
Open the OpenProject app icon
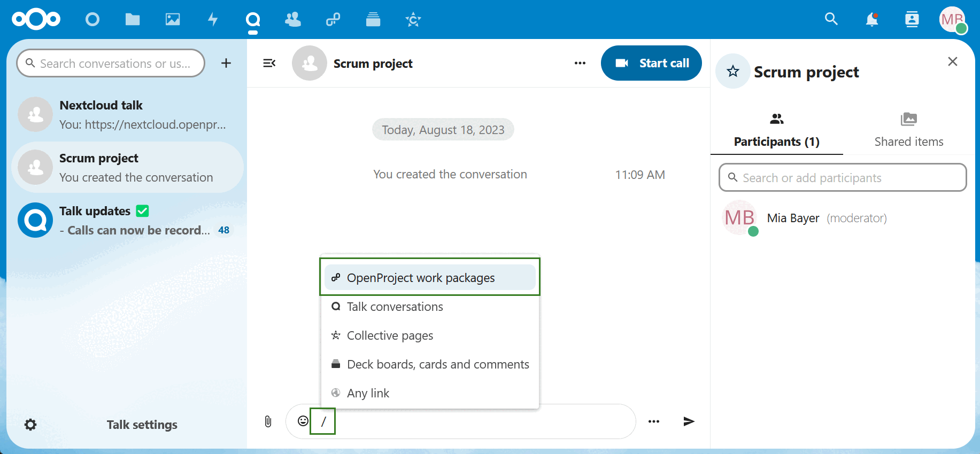pyautogui.click(x=333, y=20)
